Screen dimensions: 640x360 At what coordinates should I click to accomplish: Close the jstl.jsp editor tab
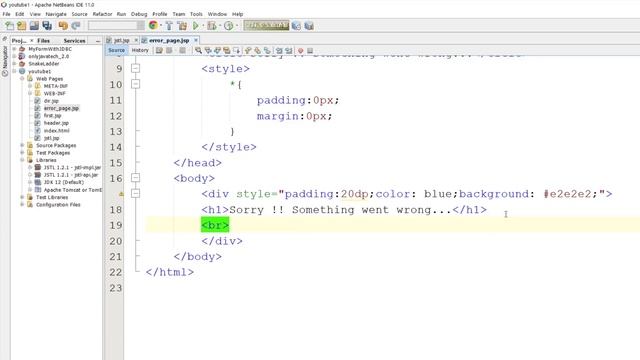tap(136, 40)
